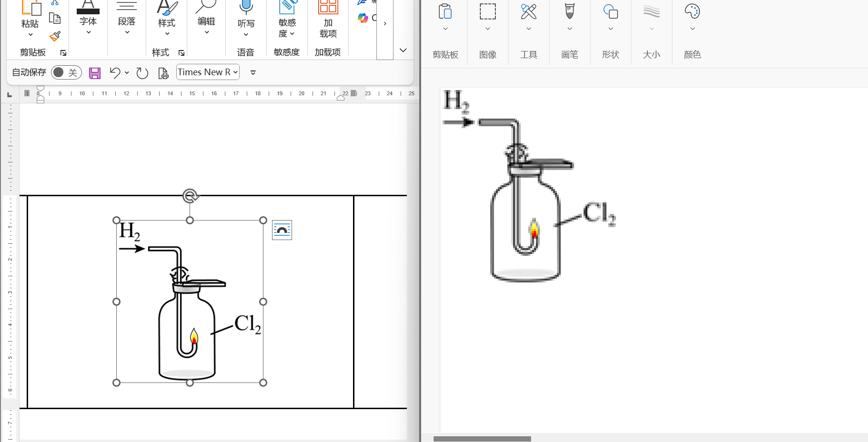Screen dimensions: 868x442
Task: Open the customize quick access toolbar arrow
Action: [x=253, y=73]
